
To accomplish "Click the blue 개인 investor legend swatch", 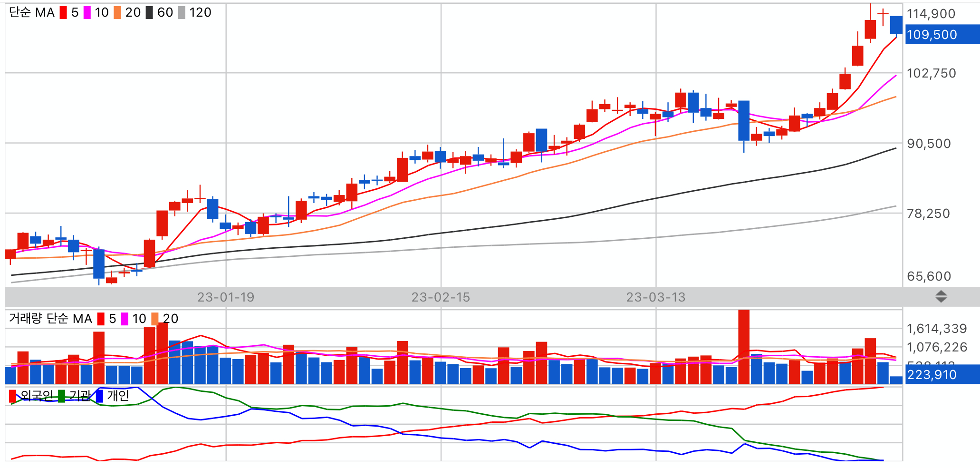I will [99, 396].
